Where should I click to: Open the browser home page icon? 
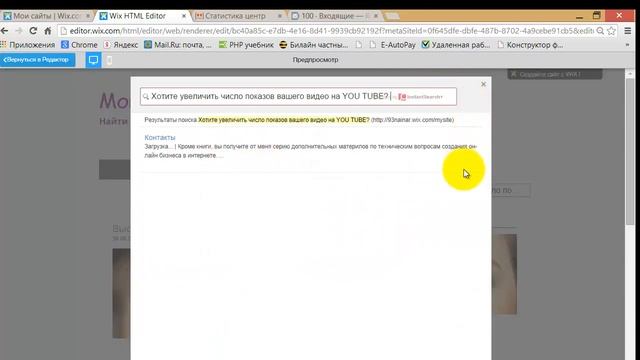(48, 31)
